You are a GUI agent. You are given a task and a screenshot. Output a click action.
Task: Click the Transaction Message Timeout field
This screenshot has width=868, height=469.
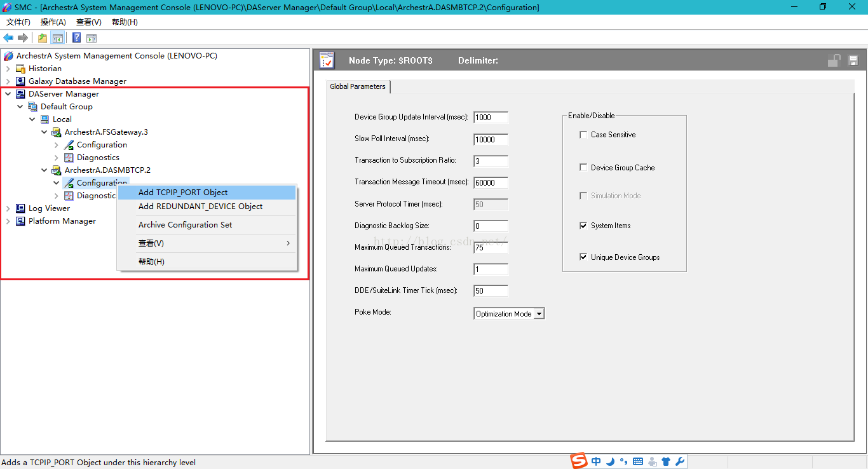click(x=491, y=182)
